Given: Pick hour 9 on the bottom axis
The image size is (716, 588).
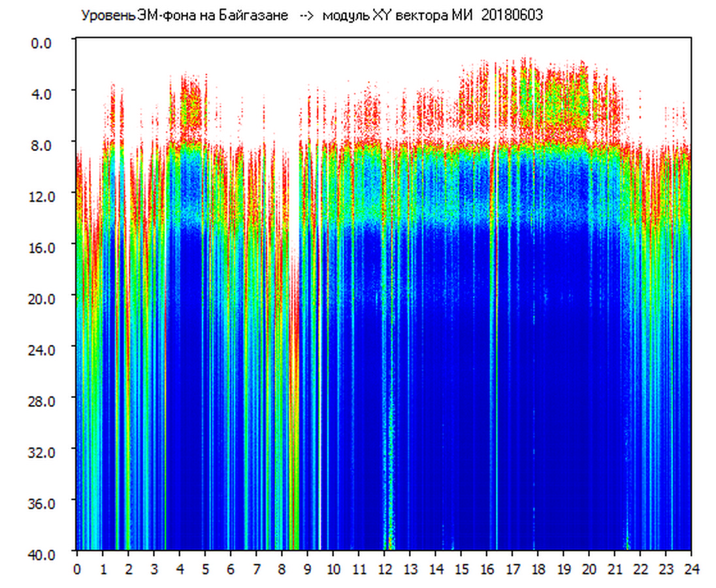Looking at the screenshot, I should pos(307,569).
